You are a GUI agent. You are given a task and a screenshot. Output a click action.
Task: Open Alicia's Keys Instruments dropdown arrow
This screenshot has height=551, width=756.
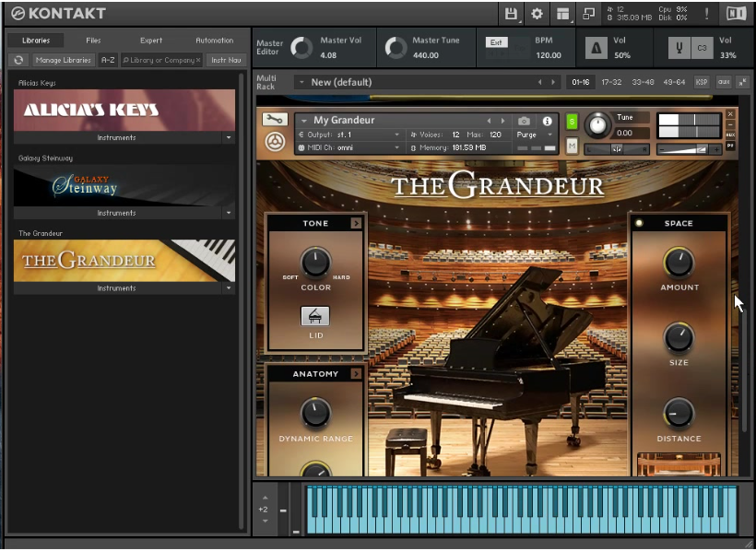click(229, 138)
